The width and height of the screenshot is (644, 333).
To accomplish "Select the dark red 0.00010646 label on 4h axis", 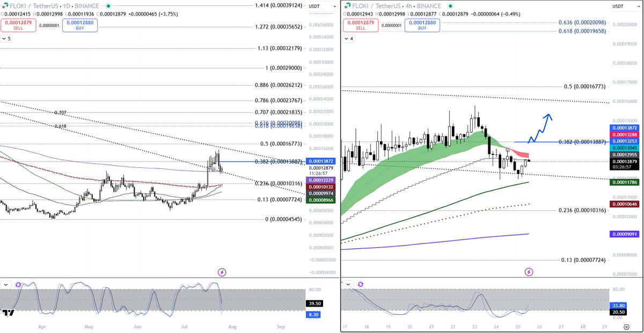I will tap(623, 204).
